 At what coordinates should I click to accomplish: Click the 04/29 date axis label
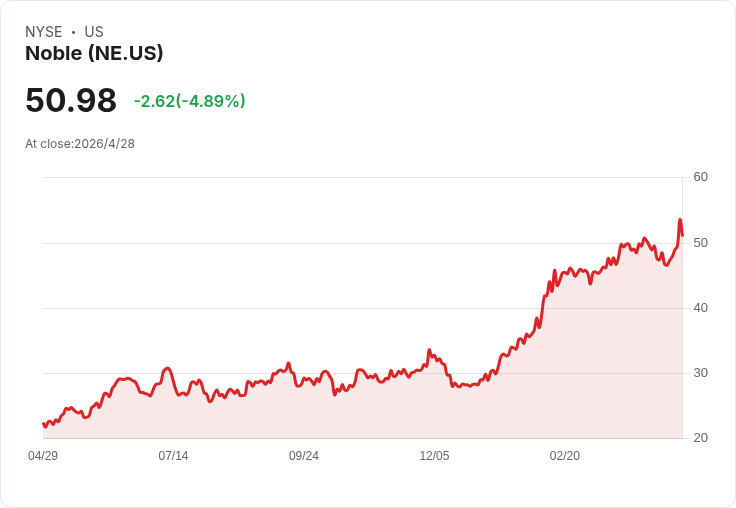click(x=43, y=456)
